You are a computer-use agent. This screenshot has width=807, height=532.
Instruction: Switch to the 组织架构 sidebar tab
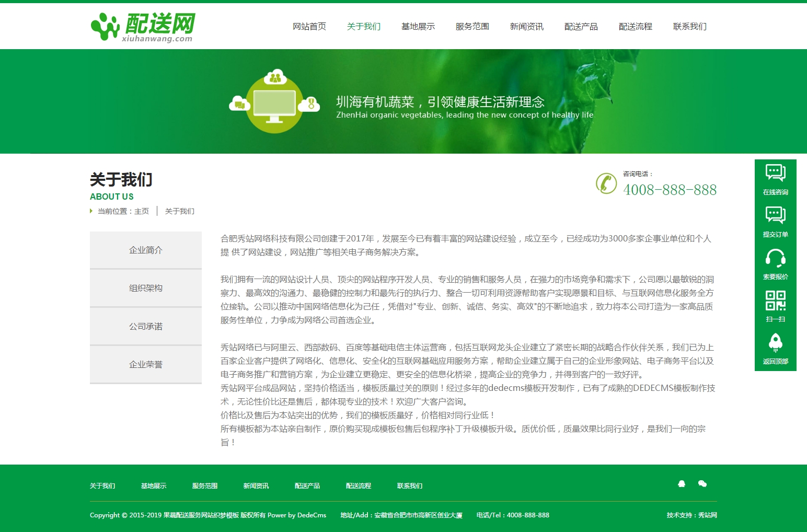coord(146,288)
